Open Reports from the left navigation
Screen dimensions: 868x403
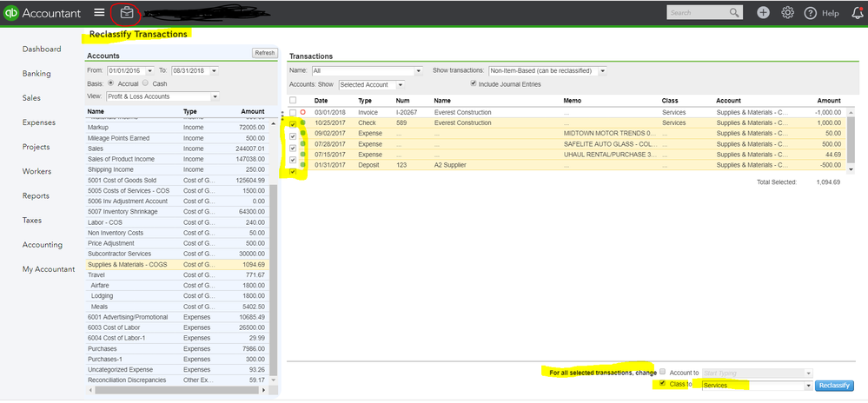36,195
